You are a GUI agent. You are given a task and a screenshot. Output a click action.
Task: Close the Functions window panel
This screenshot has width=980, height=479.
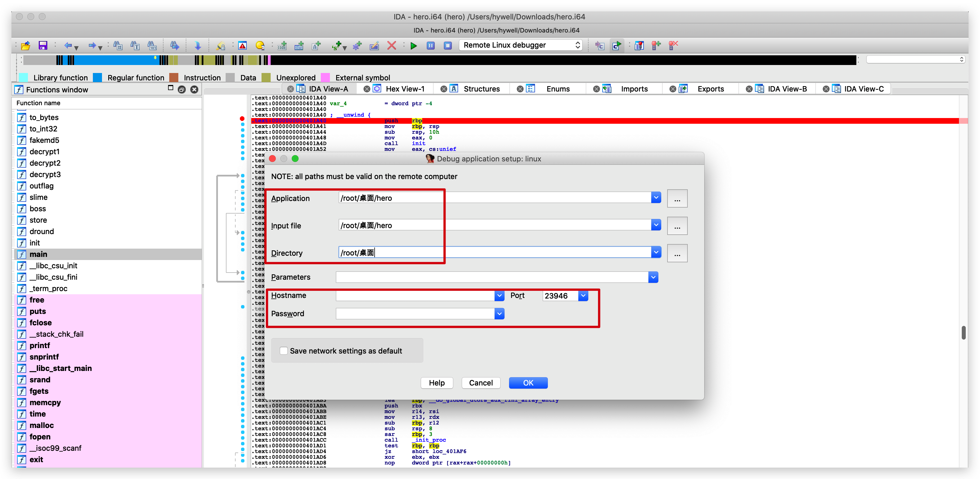tap(194, 90)
